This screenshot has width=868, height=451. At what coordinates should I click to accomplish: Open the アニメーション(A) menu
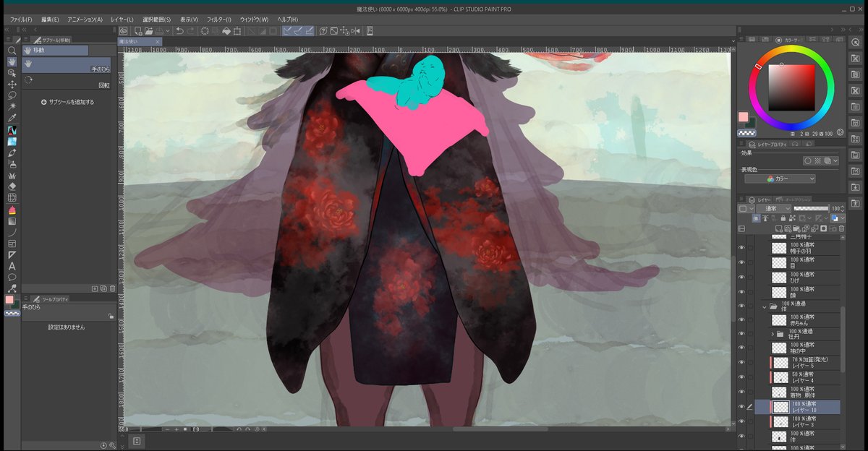(85, 19)
